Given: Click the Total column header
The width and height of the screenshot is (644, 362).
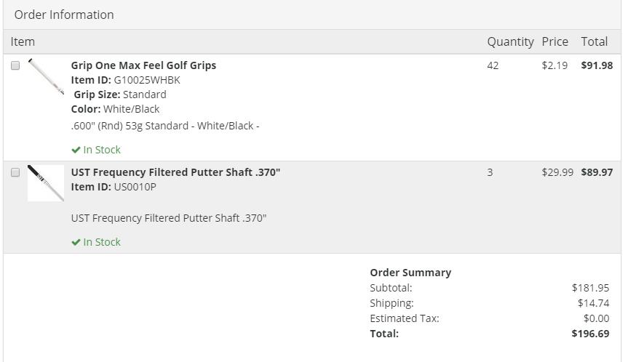Looking at the screenshot, I should 594,41.
